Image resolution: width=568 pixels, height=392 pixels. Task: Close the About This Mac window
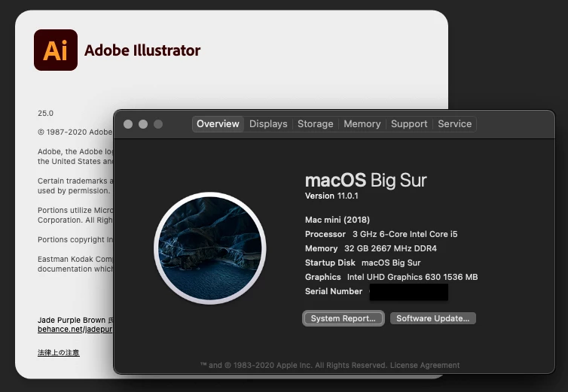[128, 124]
